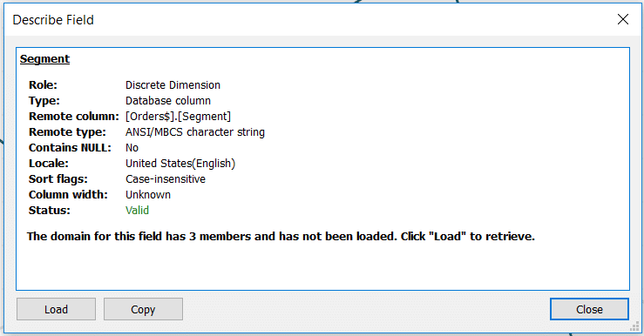Image resolution: width=644 pixels, height=336 pixels.
Task: Click the domain members message sentence
Action: click(281, 236)
